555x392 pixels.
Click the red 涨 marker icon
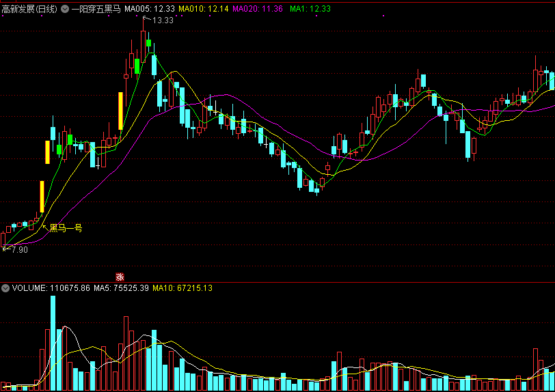(x=120, y=277)
